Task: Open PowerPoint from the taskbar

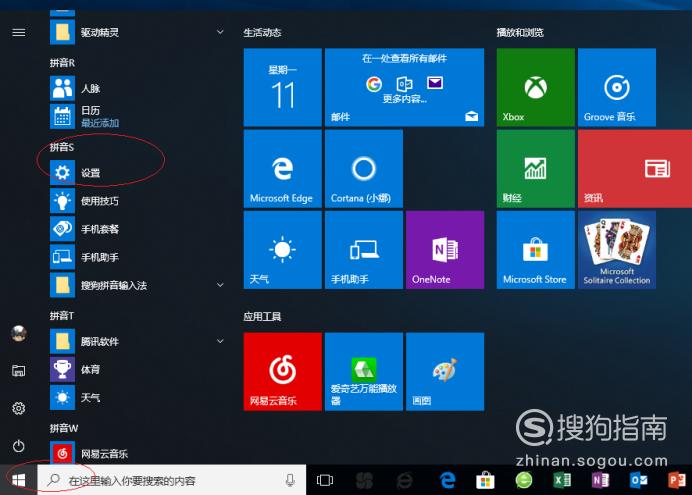Action: point(677,480)
